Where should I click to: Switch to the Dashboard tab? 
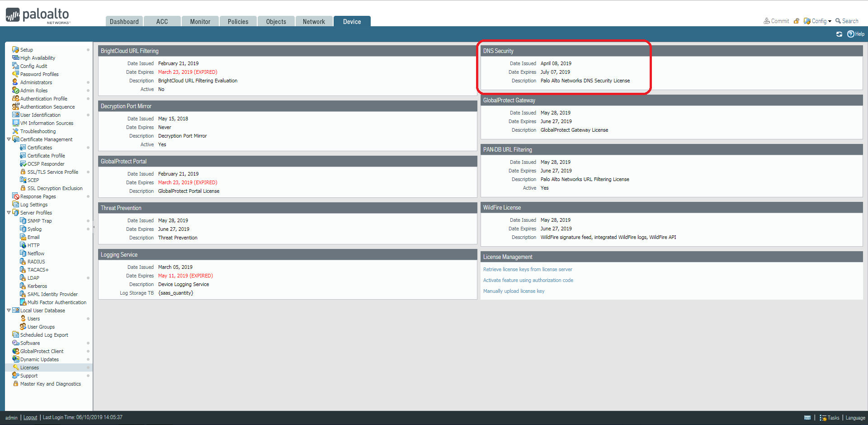coord(124,21)
